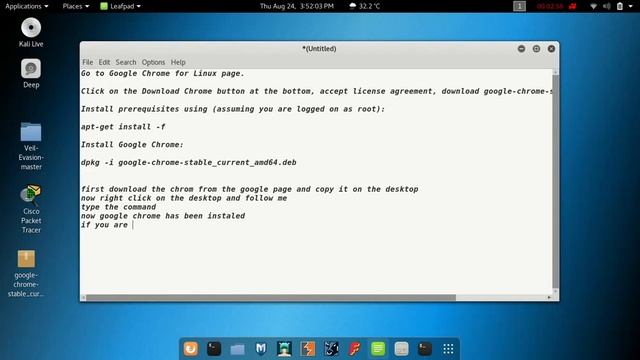Open the volume speaker indicator

point(607,6)
